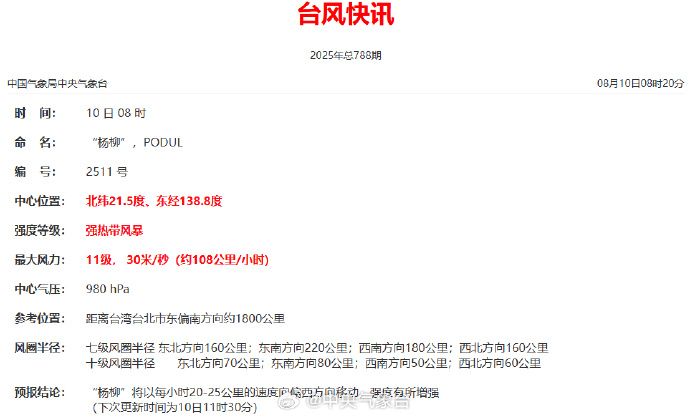Screen dimensions: 690x416
Task: Click the red coordinates 北纬21.5度、东经138.8度
Action: click(x=154, y=201)
